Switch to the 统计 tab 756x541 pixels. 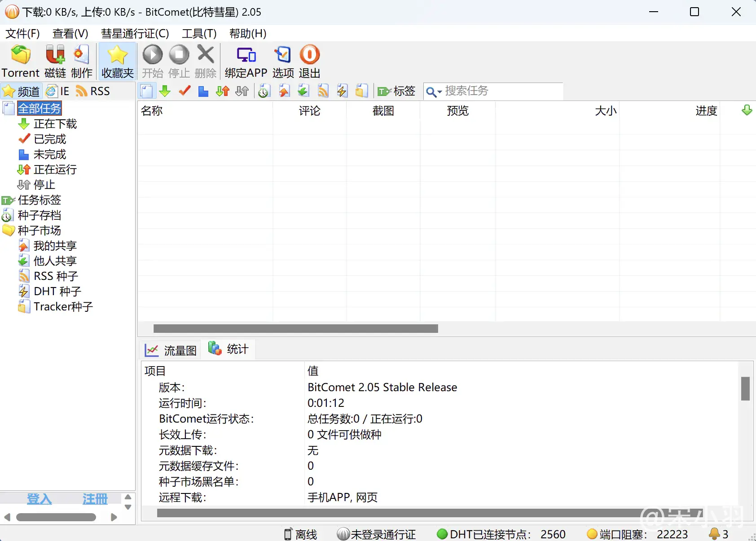tap(229, 349)
